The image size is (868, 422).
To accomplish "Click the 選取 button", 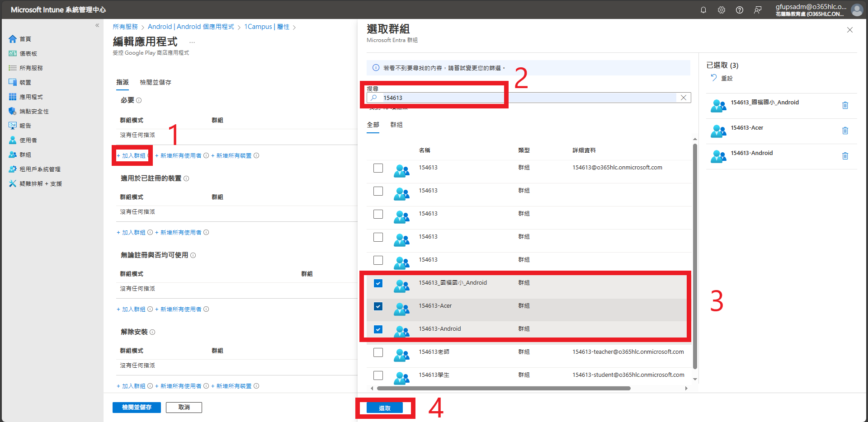I will click(x=385, y=408).
